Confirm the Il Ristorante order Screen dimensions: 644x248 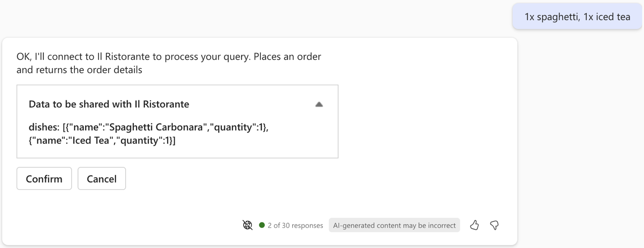(x=44, y=179)
